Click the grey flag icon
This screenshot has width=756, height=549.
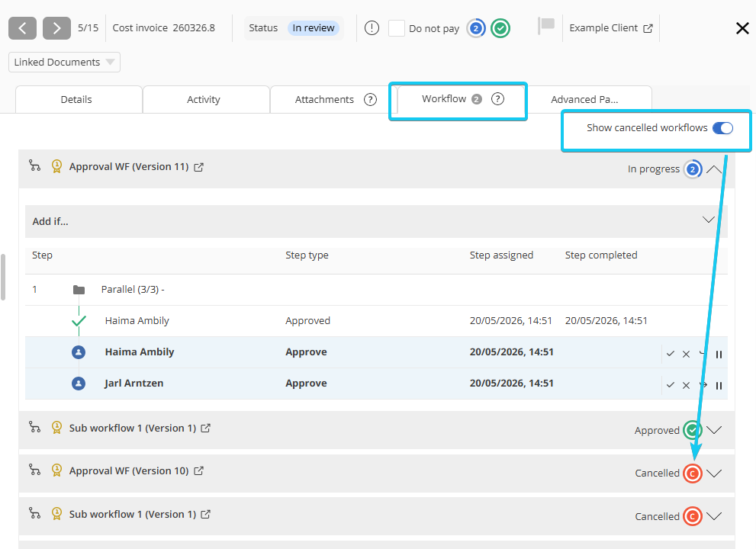coord(546,26)
